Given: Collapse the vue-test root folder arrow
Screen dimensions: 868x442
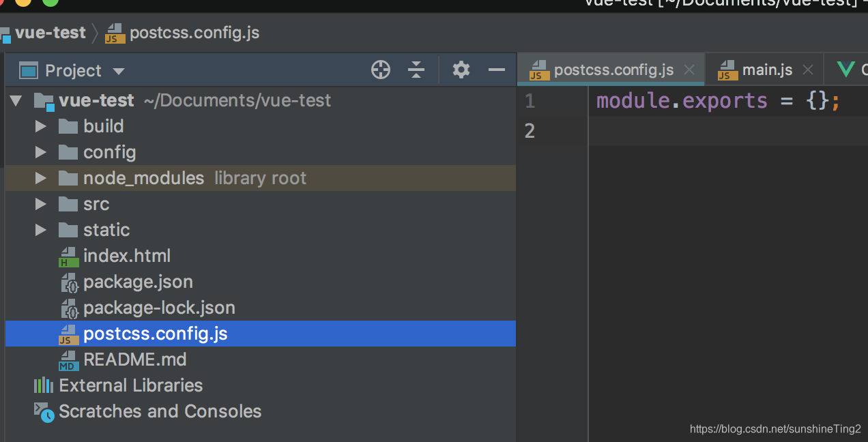Looking at the screenshot, I should (16, 101).
